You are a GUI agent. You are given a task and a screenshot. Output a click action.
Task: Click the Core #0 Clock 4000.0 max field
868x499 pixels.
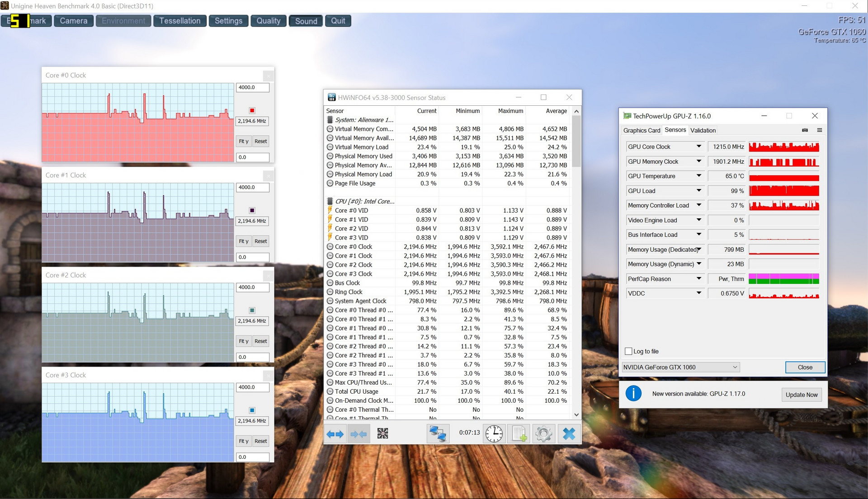point(253,88)
